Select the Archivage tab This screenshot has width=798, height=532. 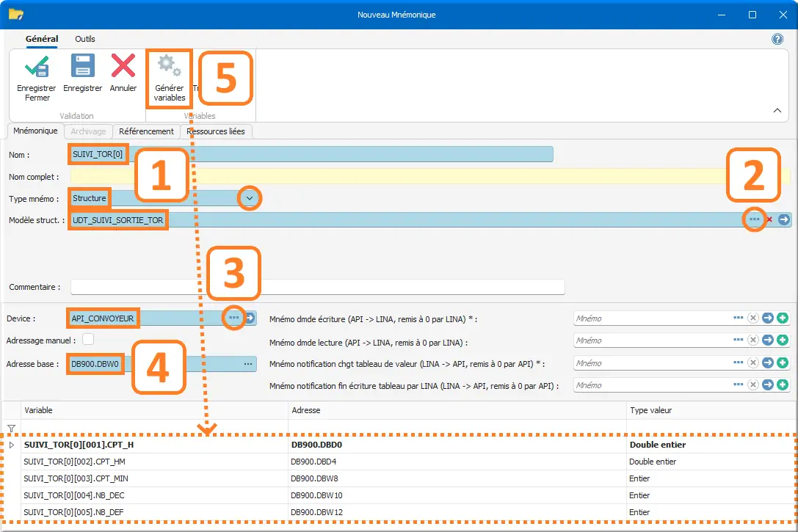tap(88, 131)
